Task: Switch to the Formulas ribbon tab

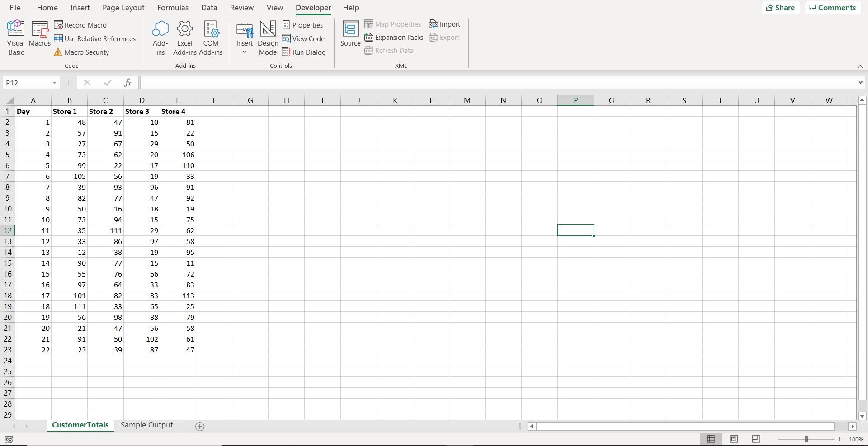Action: [173, 8]
